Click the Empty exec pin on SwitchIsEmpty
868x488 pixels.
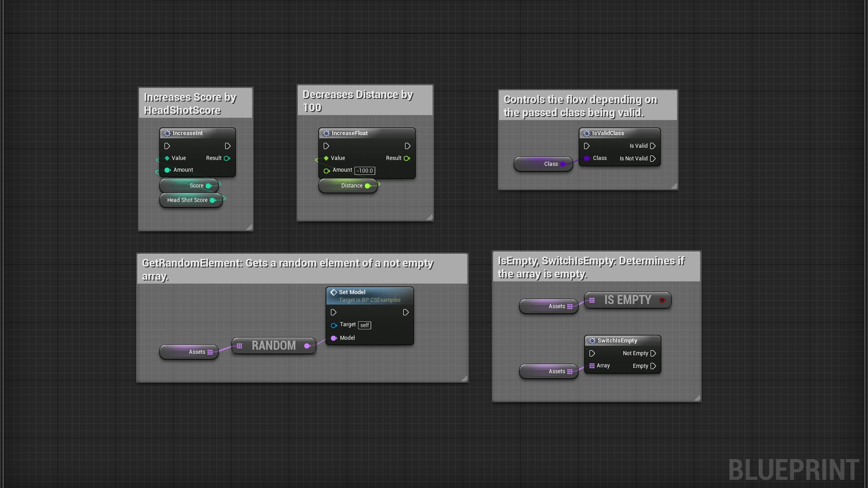653,366
